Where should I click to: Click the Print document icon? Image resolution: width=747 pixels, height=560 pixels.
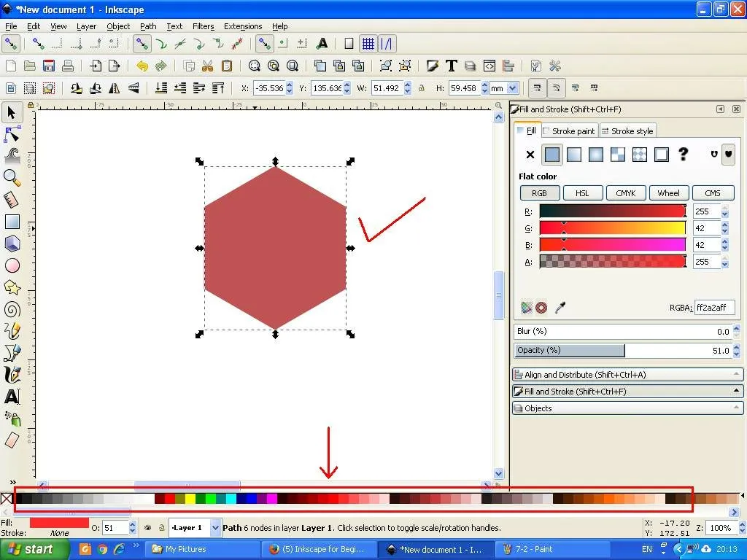click(68, 66)
